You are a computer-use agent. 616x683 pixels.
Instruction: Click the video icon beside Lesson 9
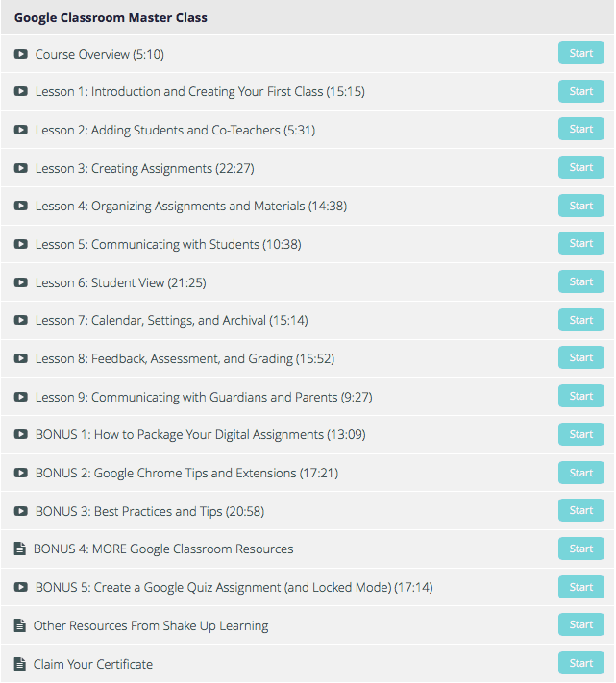[20, 397]
